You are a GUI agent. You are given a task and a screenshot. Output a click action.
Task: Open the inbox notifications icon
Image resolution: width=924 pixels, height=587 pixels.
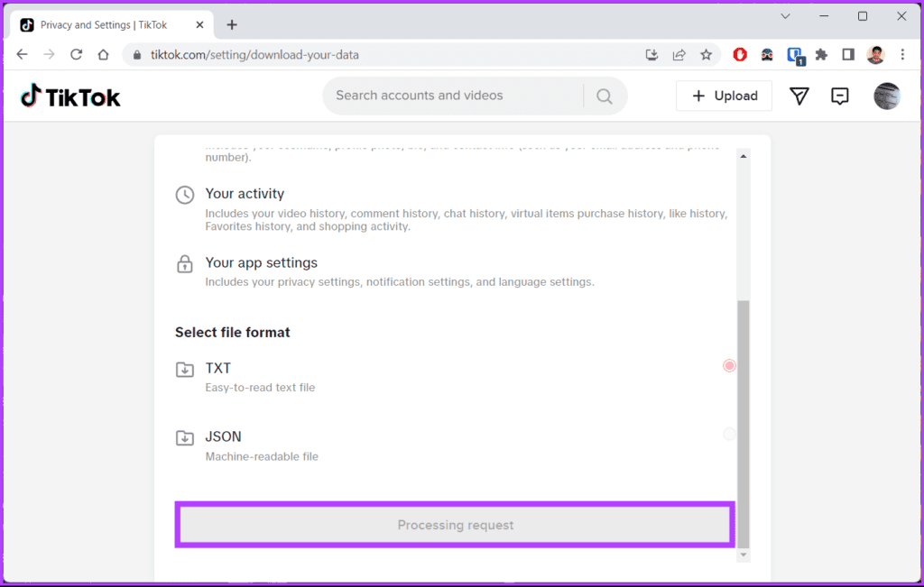(x=839, y=96)
